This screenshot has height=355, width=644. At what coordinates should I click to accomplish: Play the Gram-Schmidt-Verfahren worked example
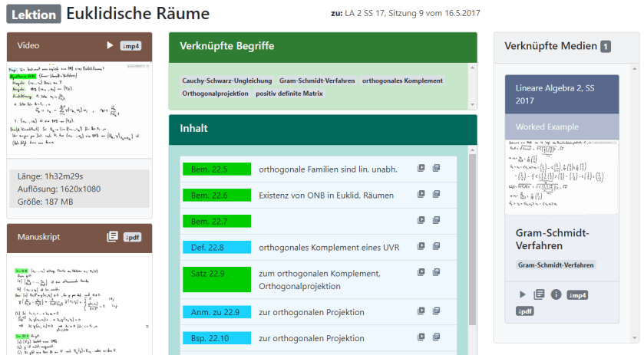[522, 294]
